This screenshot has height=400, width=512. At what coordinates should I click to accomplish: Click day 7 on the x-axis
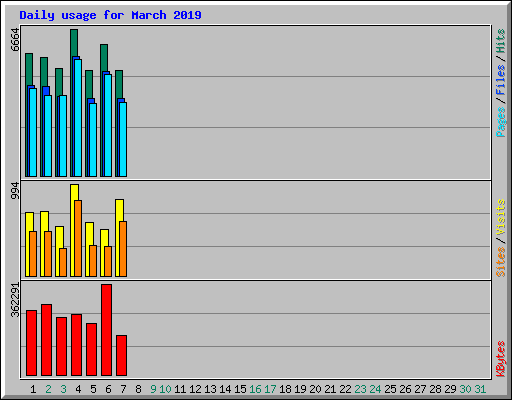point(123,389)
